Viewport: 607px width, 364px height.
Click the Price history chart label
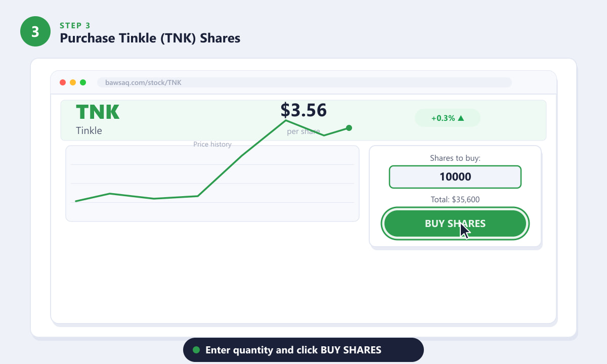[x=212, y=144]
